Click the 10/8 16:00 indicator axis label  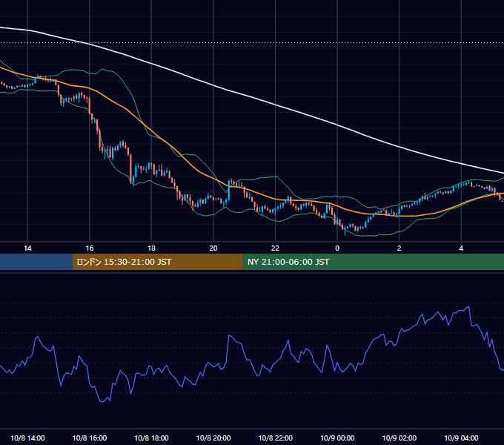[x=90, y=438]
